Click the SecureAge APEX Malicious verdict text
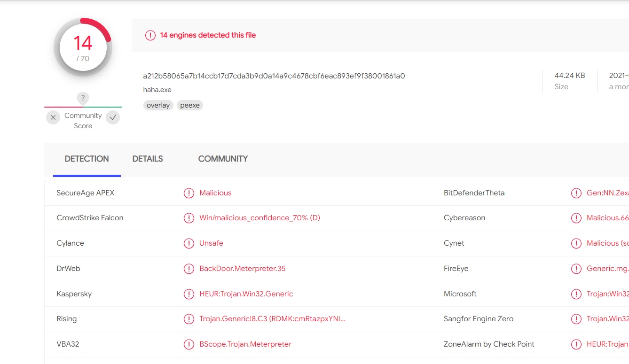The height and width of the screenshot is (364, 629). point(215,193)
